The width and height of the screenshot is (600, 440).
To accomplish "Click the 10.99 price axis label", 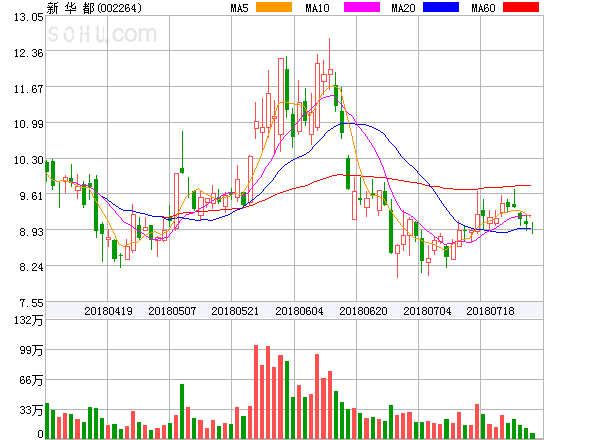I will pos(29,124).
